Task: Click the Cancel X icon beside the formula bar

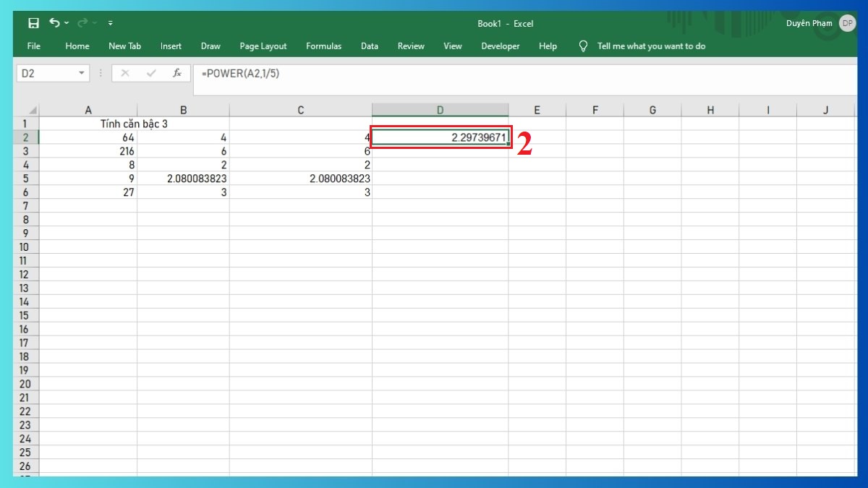Action: [125, 73]
